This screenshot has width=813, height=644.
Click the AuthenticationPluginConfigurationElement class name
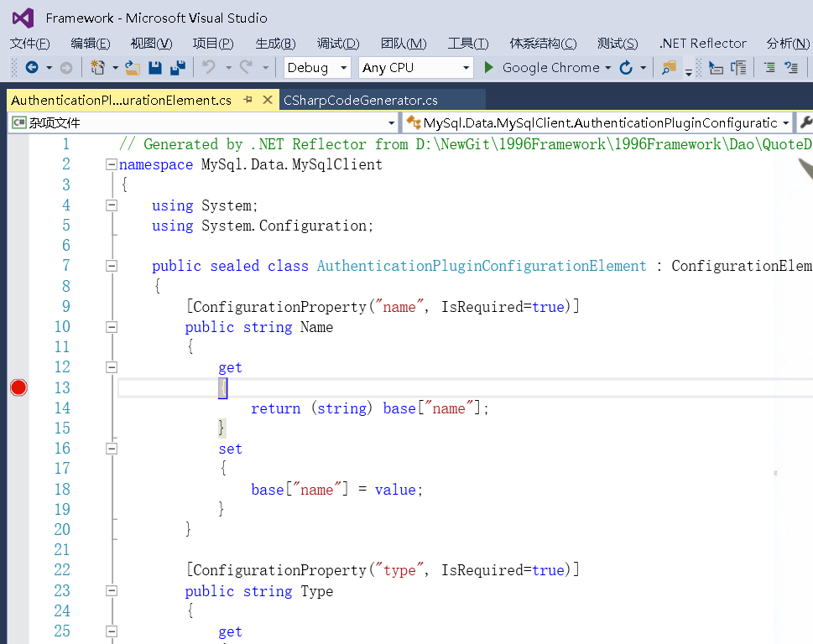pos(482,267)
